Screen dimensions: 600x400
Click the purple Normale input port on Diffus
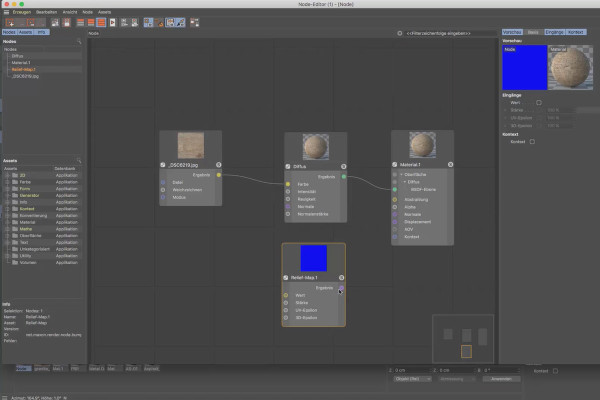(288, 207)
